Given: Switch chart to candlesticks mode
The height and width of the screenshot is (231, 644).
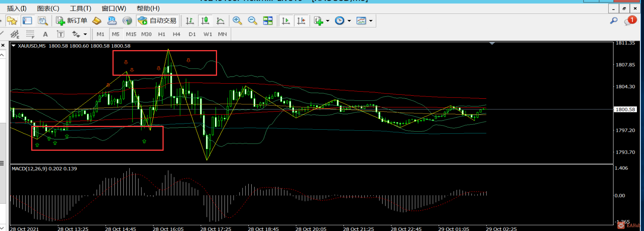Looking at the screenshot, I should pos(205,21).
